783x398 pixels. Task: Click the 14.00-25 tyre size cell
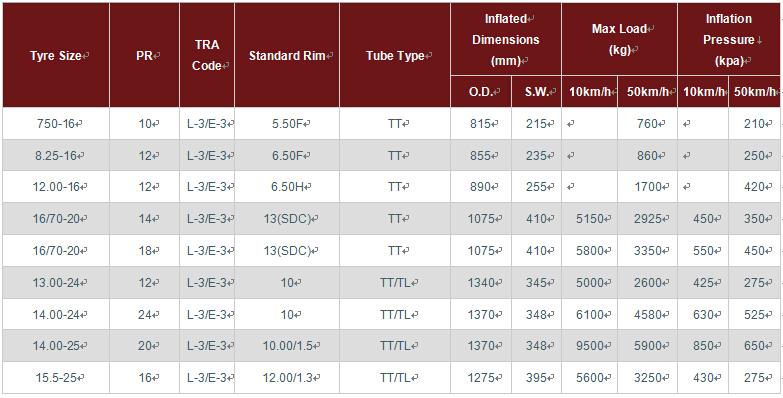[56, 346]
